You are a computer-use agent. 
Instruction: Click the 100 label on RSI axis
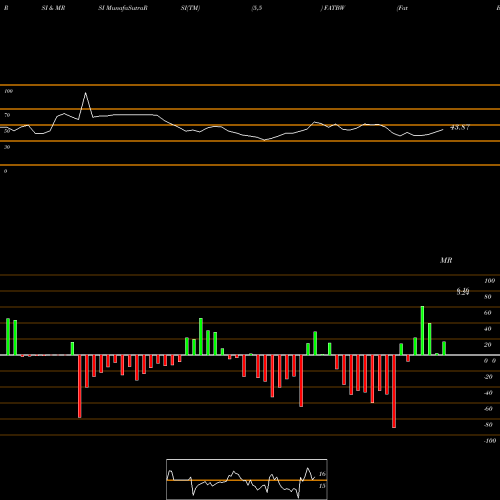pyautogui.click(x=8, y=91)
